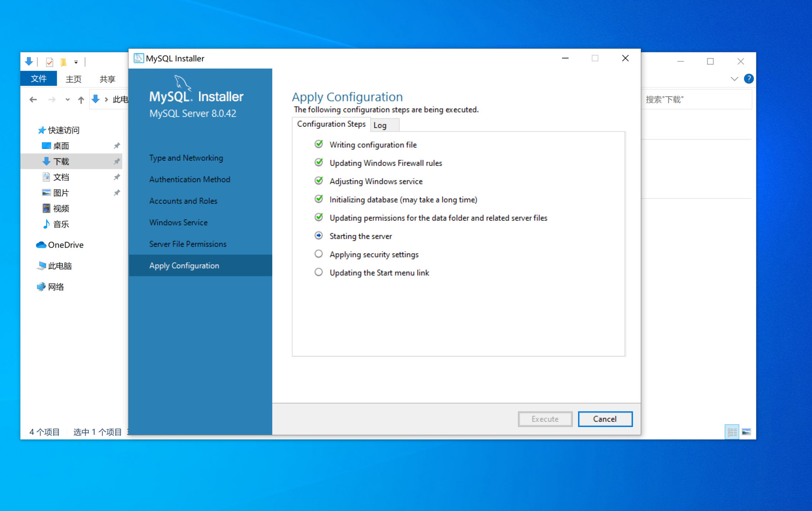Open the quick access toolbar customize dropdown

point(76,62)
